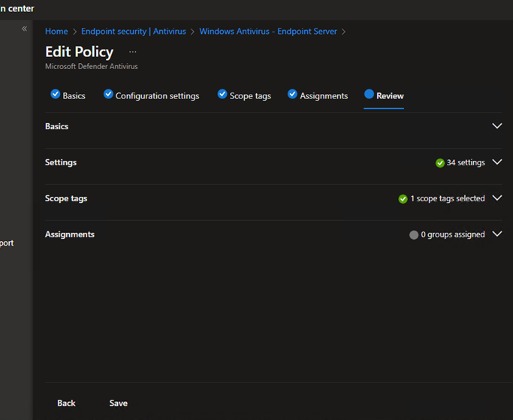The height and width of the screenshot is (420, 513).
Task: Click the blue circle icon beside Review
Action: [369, 95]
